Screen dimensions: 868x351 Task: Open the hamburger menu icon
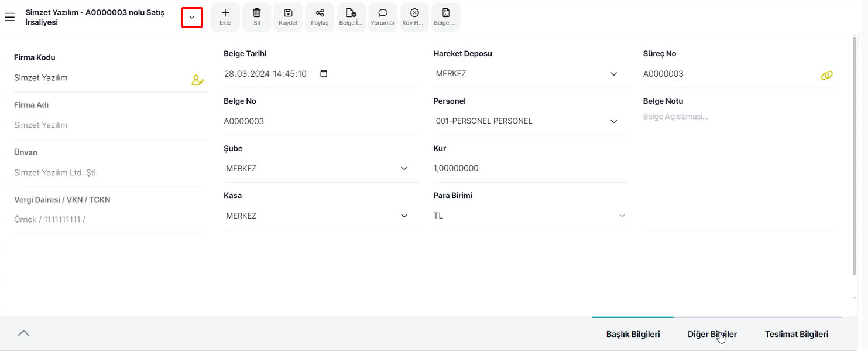point(9,18)
